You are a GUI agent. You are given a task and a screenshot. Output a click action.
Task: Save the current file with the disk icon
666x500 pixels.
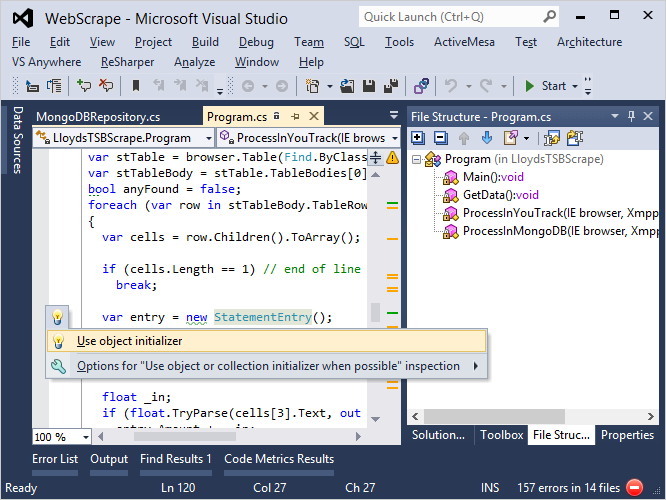369,86
